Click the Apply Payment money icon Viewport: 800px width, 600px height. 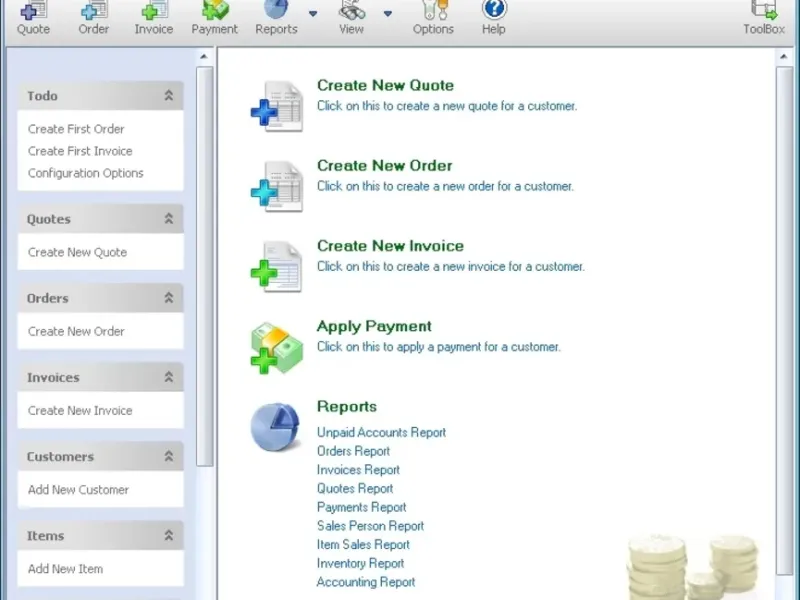coord(277,348)
